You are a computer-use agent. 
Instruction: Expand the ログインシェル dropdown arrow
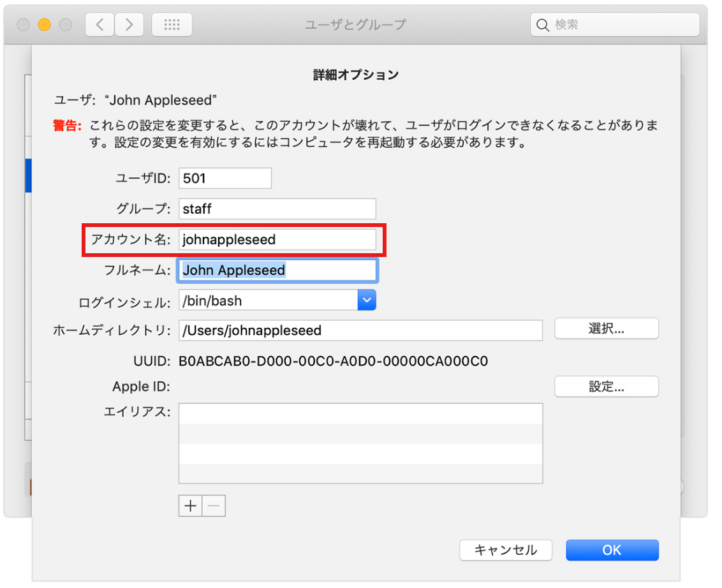tap(367, 300)
